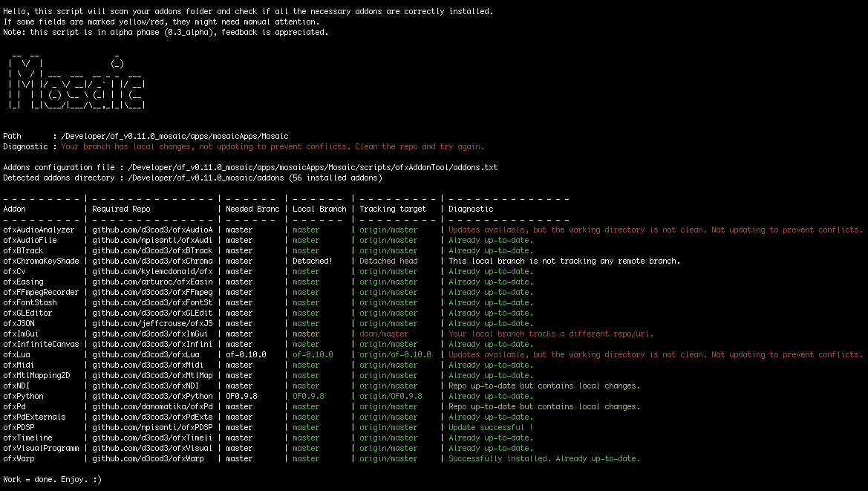Click ofxTimeline 'Already up-to-date.' diagnostic
The image size is (868, 491).
pos(491,438)
